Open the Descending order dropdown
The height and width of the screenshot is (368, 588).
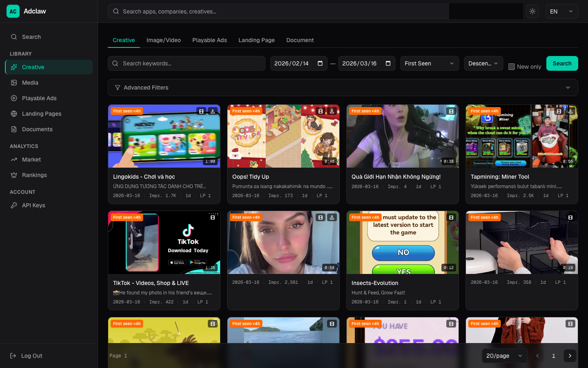click(483, 63)
